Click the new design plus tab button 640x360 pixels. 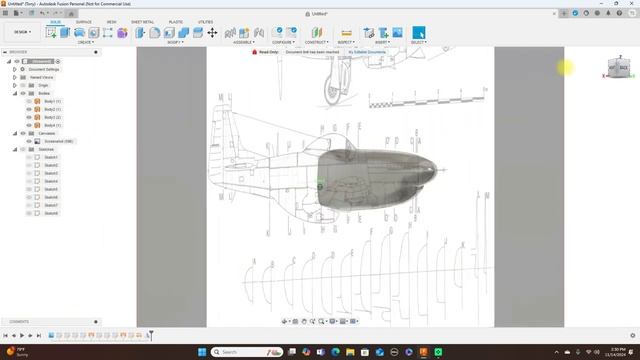point(564,13)
